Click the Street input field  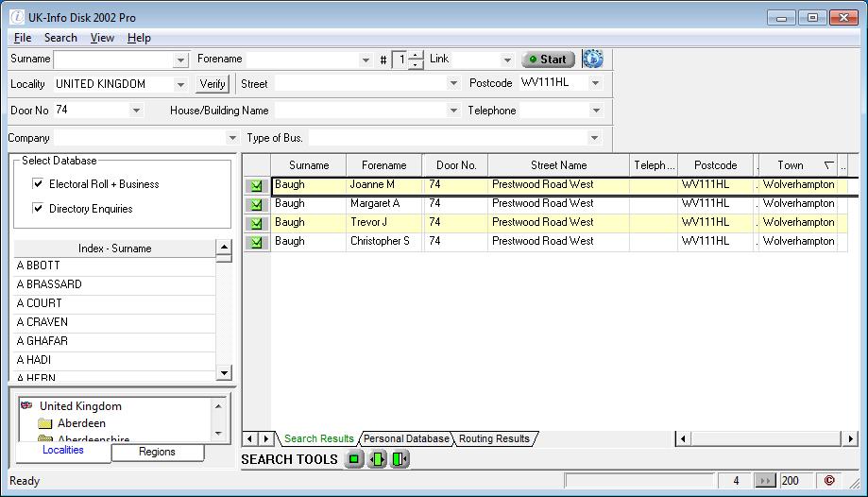(359, 84)
